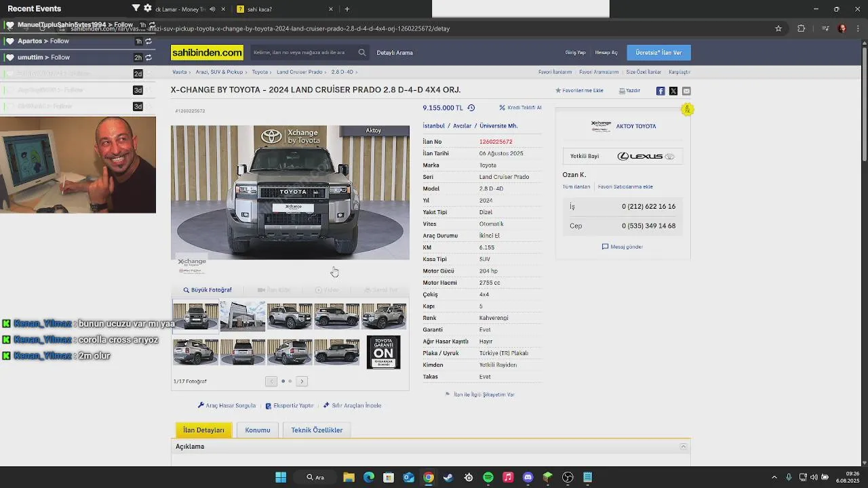Open Avcılar location link
This screenshot has height=488, width=868.
[x=462, y=126]
